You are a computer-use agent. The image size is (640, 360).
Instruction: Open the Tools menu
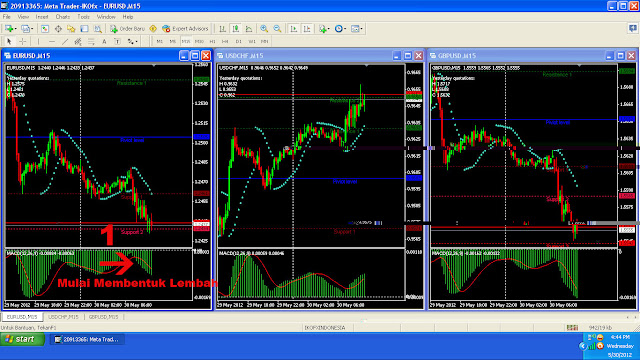(83, 17)
